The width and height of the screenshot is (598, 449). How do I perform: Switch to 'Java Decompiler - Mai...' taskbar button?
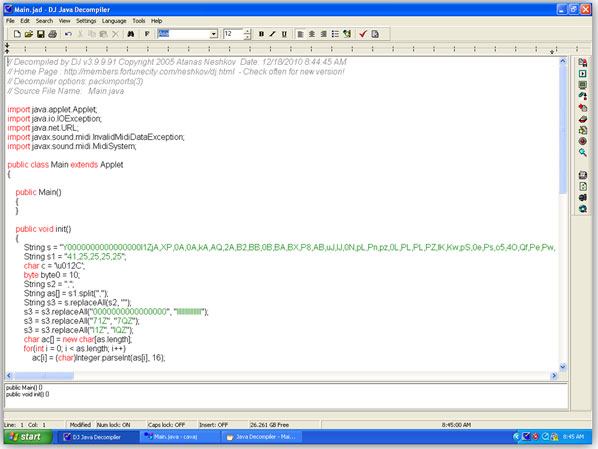coord(262,437)
